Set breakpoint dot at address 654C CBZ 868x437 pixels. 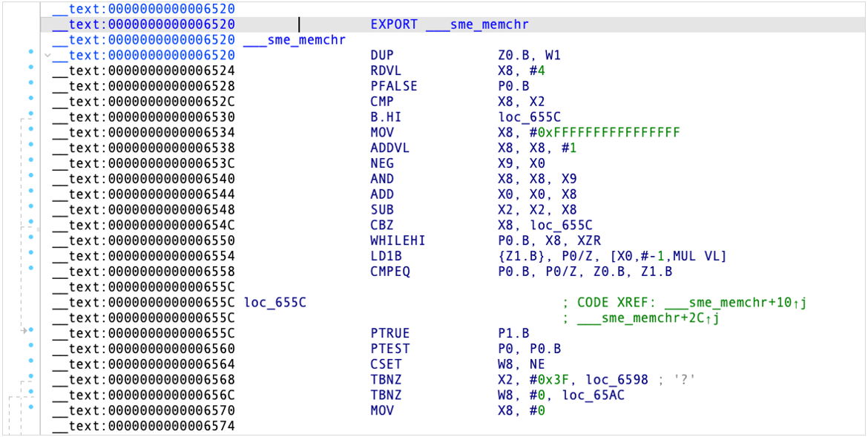click(31, 222)
